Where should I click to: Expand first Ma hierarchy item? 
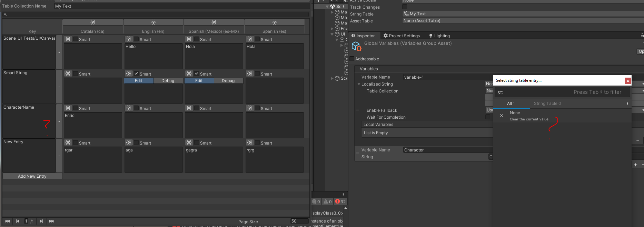332,12
